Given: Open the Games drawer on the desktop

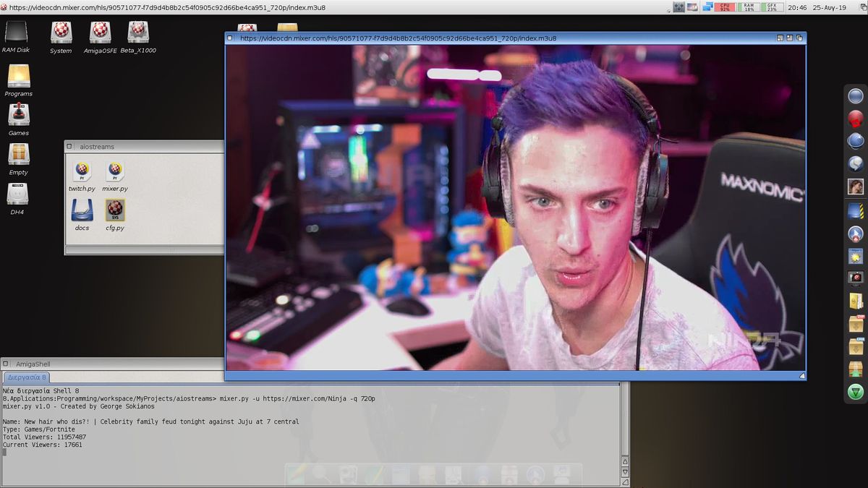Looking at the screenshot, I should coord(18,115).
